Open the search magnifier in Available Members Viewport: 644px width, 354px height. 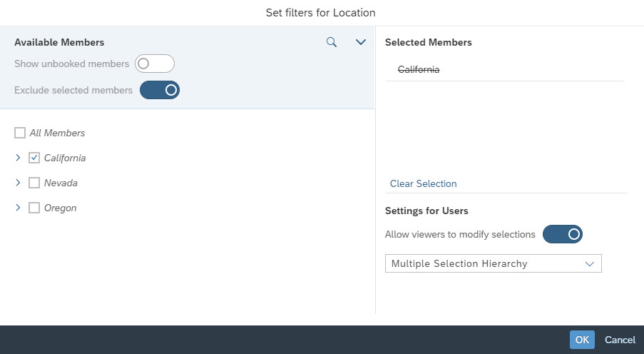[332, 42]
